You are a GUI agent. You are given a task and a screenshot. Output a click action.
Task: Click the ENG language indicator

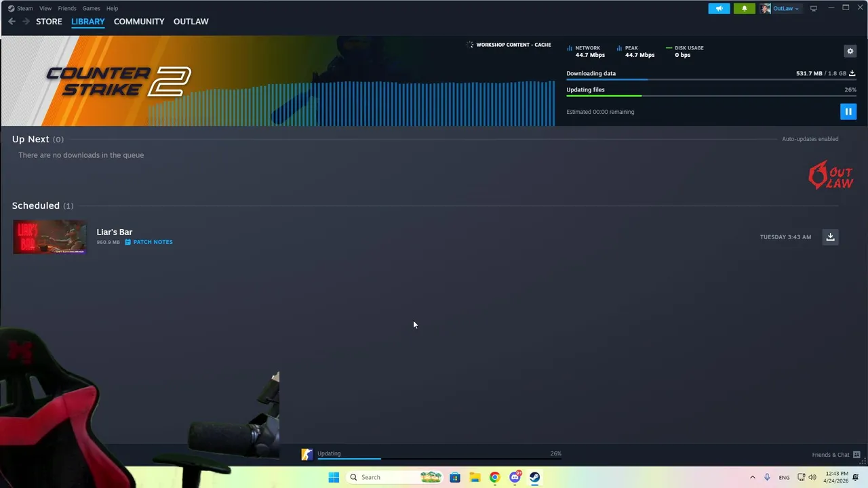click(x=784, y=477)
